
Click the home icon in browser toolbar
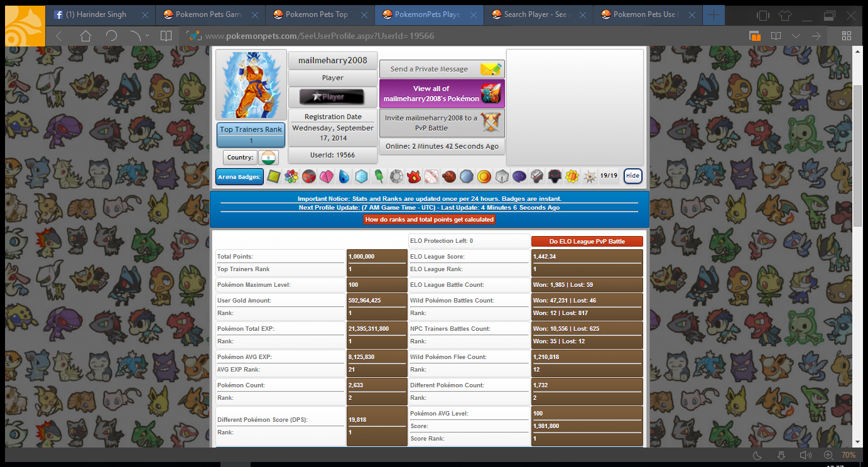point(85,36)
